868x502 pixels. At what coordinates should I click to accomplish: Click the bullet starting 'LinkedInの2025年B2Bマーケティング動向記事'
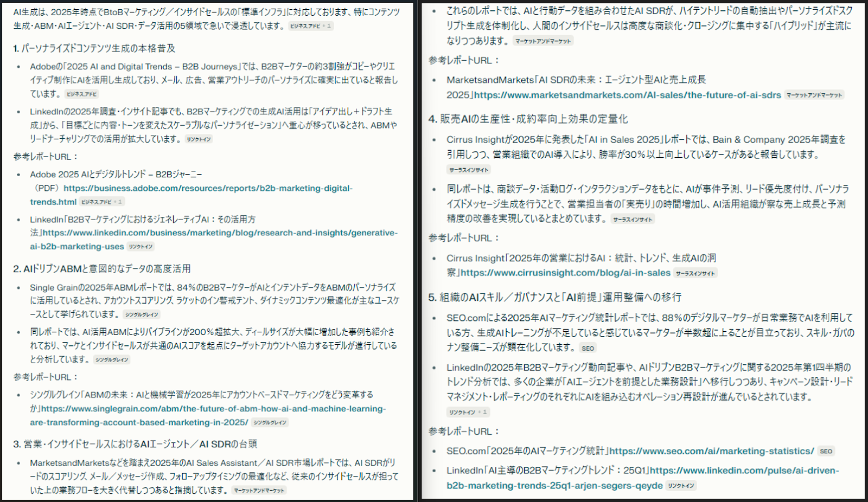pos(649,389)
